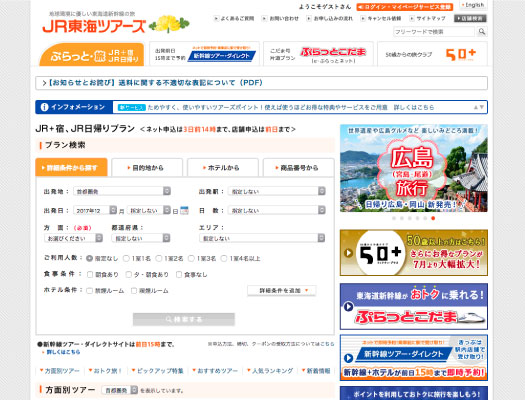Expand 詳細条件を追加 options
This screenshot has width=525, height=400.
(x=282, y=291)
